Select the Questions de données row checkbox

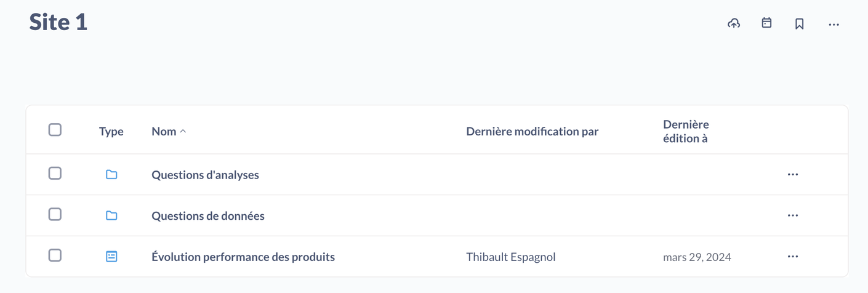tap(55, 214)
